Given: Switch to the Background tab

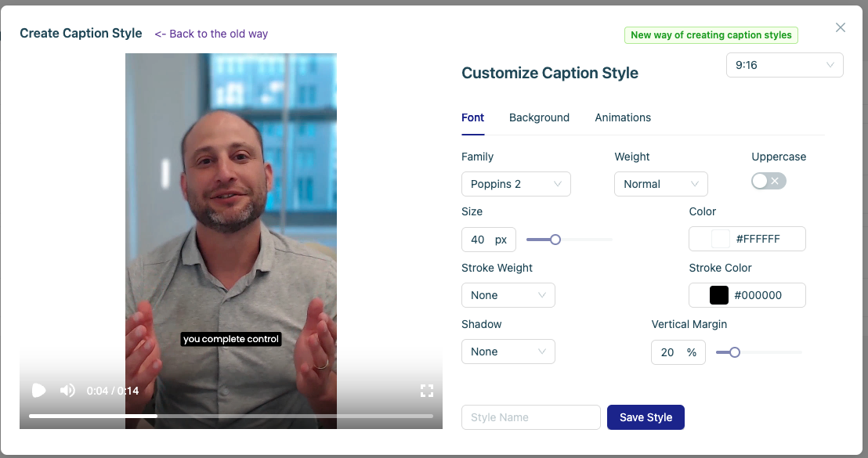Looking at the screenshot, I should (539, 117).
